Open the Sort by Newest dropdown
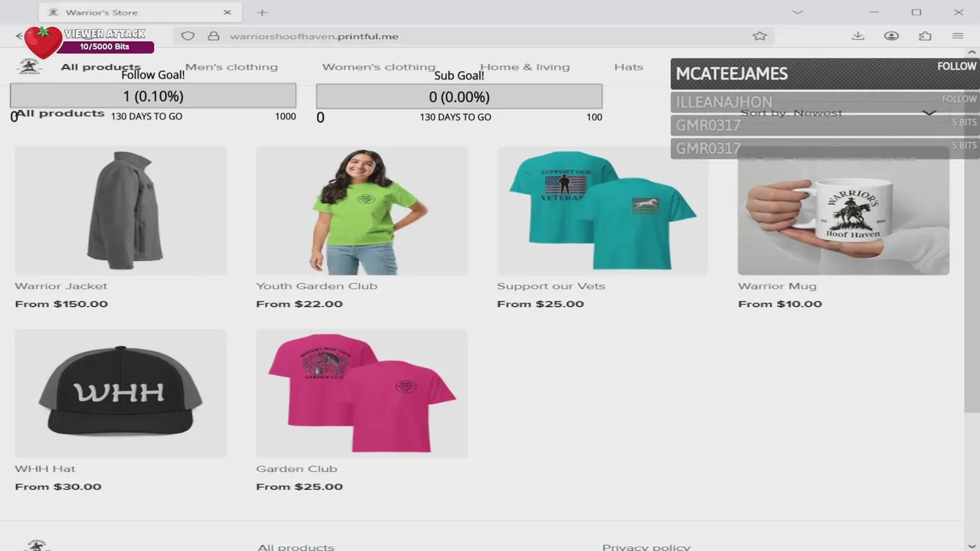980x551 pixels. 838,113
